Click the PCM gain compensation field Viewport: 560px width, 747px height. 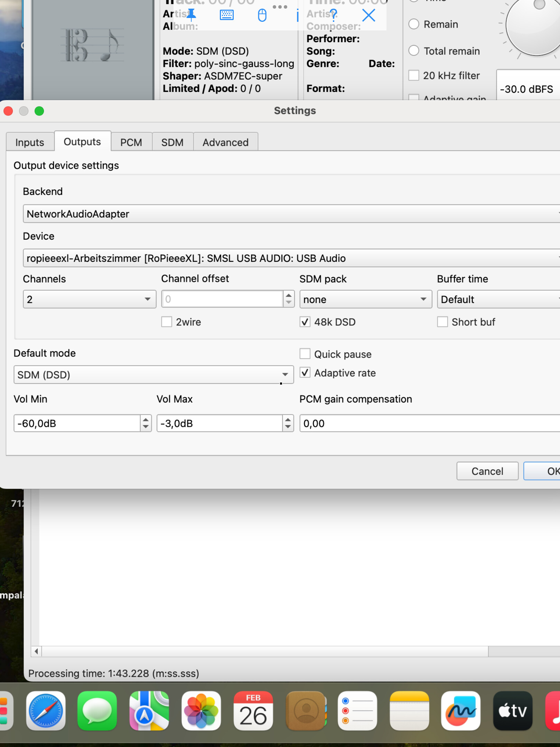tap(430, 423)
